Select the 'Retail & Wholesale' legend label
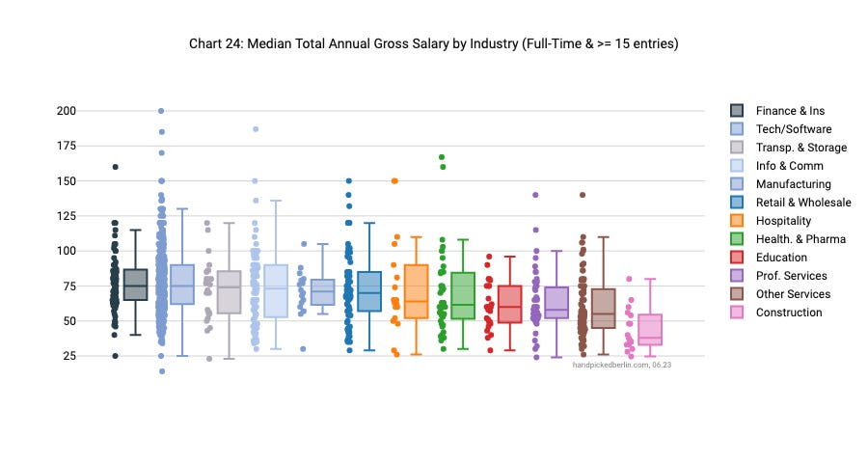 pos(803,203)
